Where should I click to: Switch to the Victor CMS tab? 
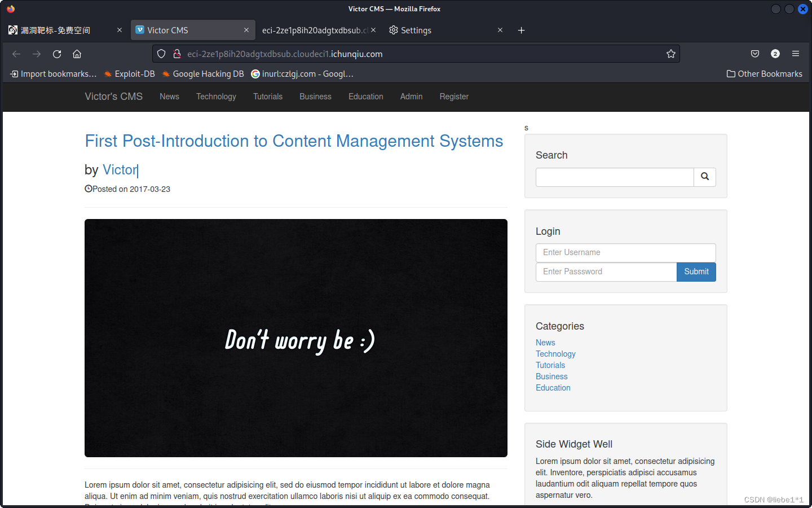193,30
